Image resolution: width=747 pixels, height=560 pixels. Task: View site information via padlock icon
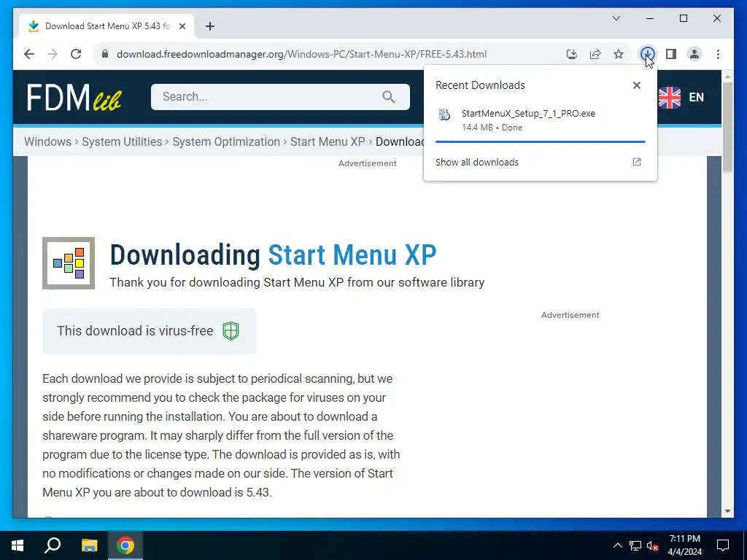[x=105, y=54]
